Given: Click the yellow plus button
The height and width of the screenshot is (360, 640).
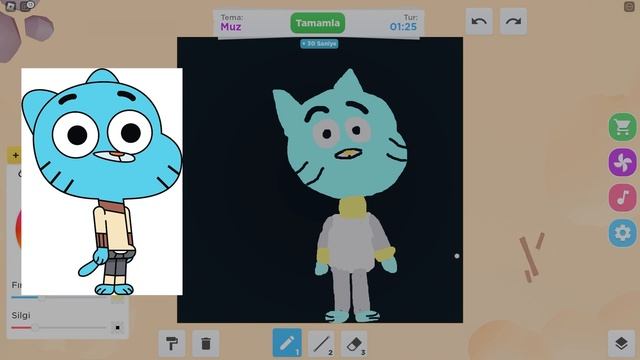Looking at the screenshot, I should click(15, 156).
